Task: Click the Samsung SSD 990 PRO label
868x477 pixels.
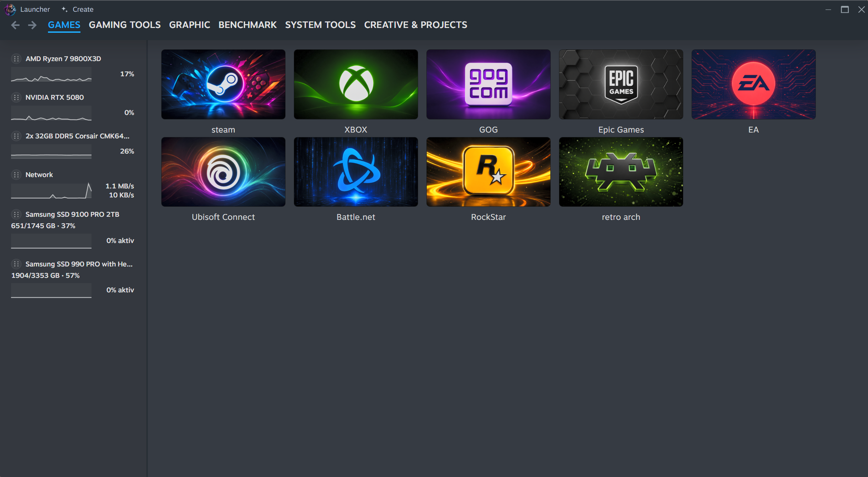Action: pos(79,264)
